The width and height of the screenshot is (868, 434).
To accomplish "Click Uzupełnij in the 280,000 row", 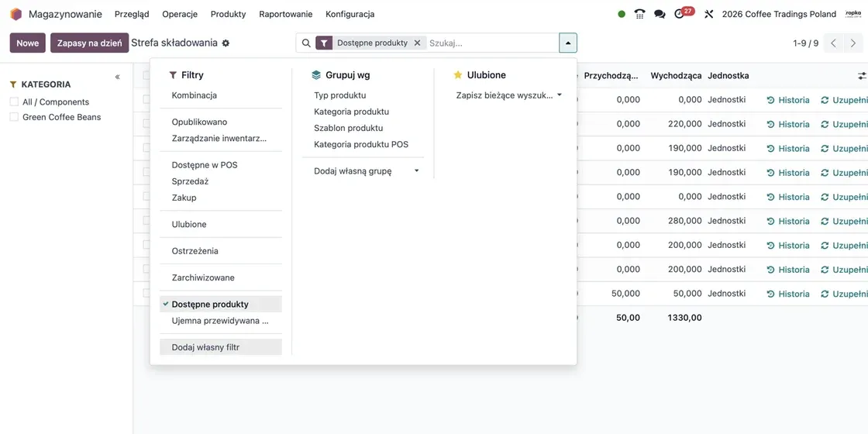I will [844, 221].
